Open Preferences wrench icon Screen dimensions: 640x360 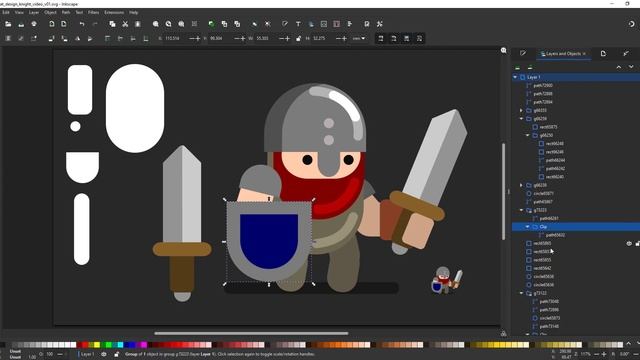[x=380, y=24]
